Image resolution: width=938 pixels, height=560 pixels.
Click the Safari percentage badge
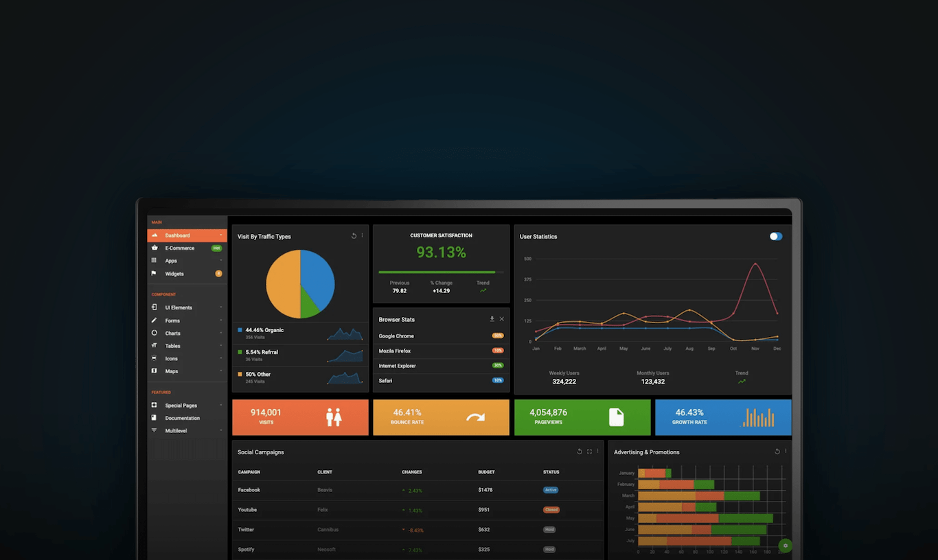[498, 380]
